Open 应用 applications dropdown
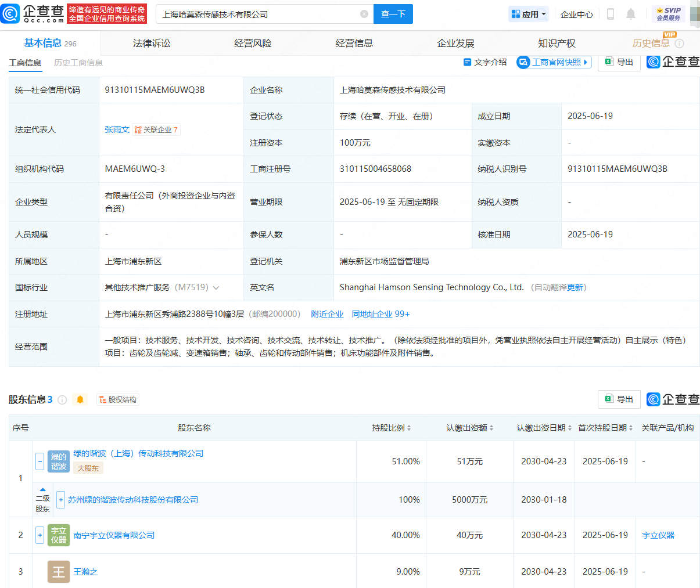 529,14
